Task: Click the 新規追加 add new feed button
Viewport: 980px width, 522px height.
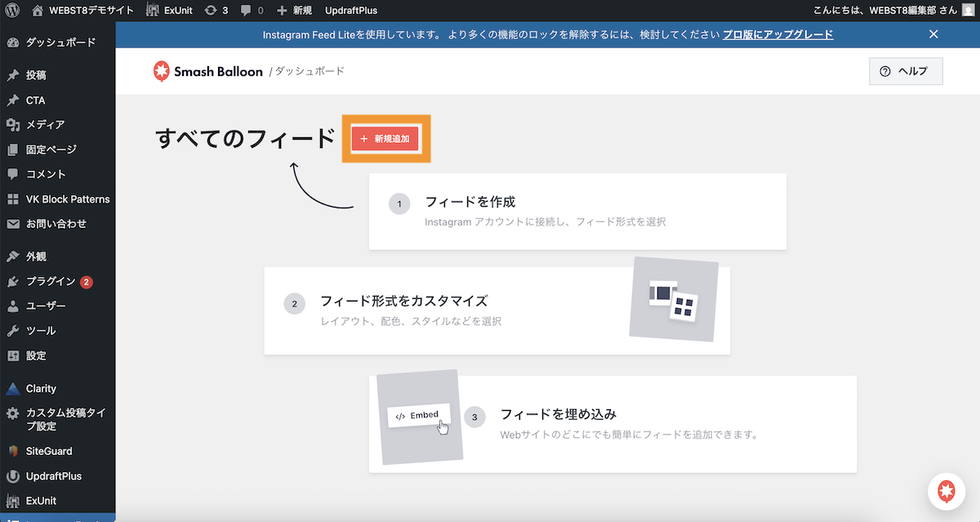Action: click(385, 139)
